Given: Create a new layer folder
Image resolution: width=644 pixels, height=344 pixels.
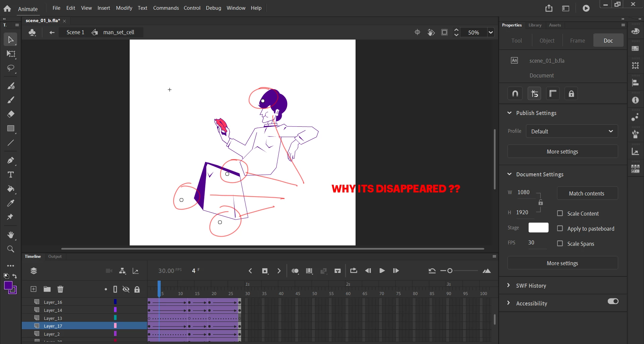Looking at the screenshot, I should (47, 289).
